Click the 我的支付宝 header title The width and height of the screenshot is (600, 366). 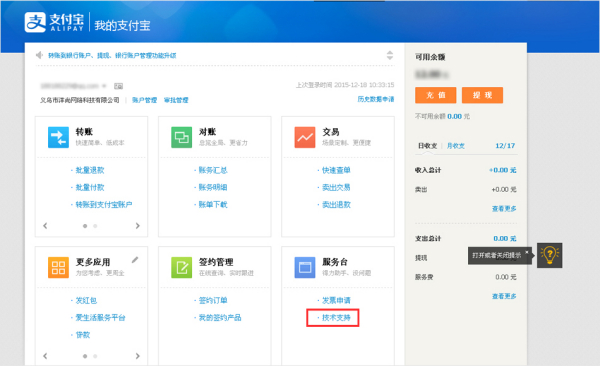[x=122, y=26]
